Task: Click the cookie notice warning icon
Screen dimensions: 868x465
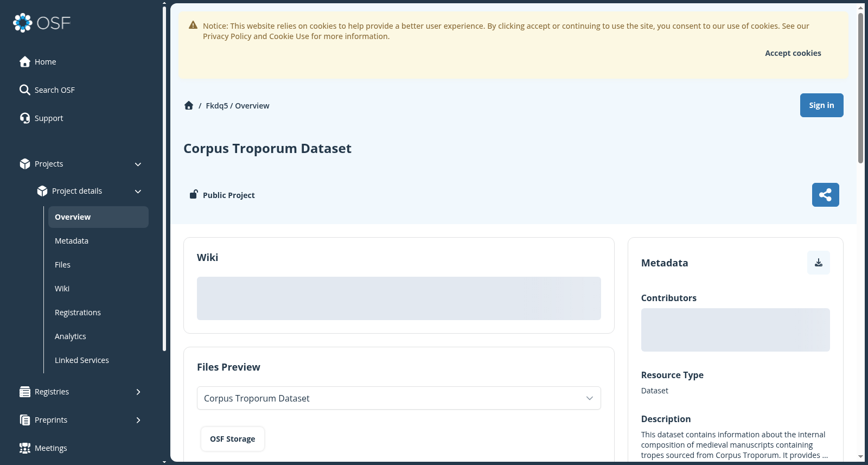Action: [193, 25]
